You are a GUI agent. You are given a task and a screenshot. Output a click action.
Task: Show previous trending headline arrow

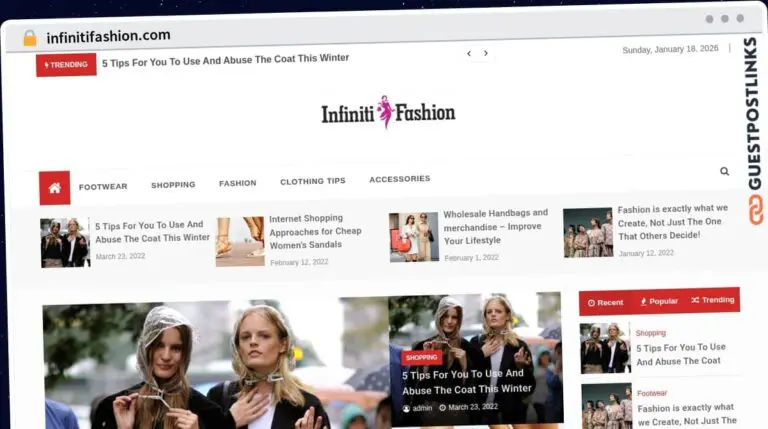(469, 53)
